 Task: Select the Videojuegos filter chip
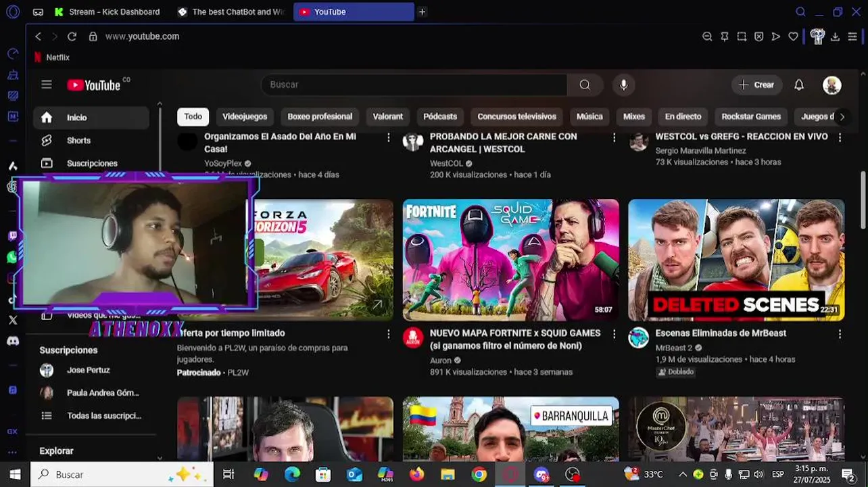pyautogui.click(x=245, y=116)
